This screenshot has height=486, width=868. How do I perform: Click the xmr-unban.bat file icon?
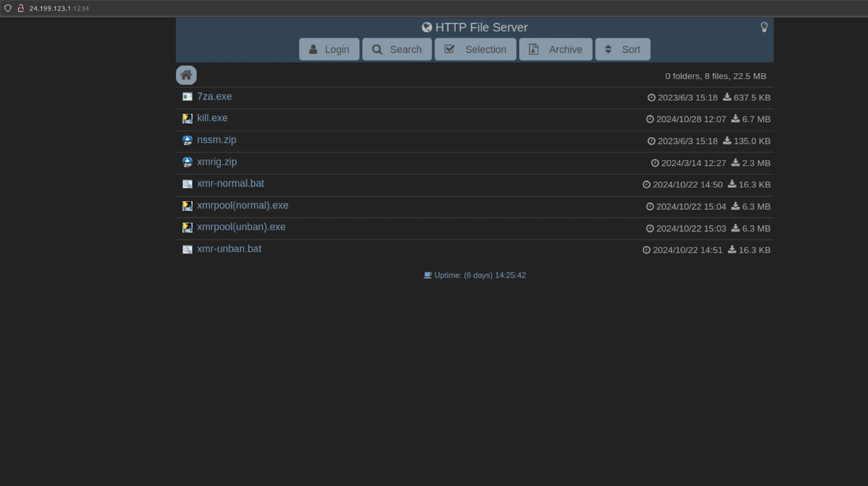click(188, 249)
